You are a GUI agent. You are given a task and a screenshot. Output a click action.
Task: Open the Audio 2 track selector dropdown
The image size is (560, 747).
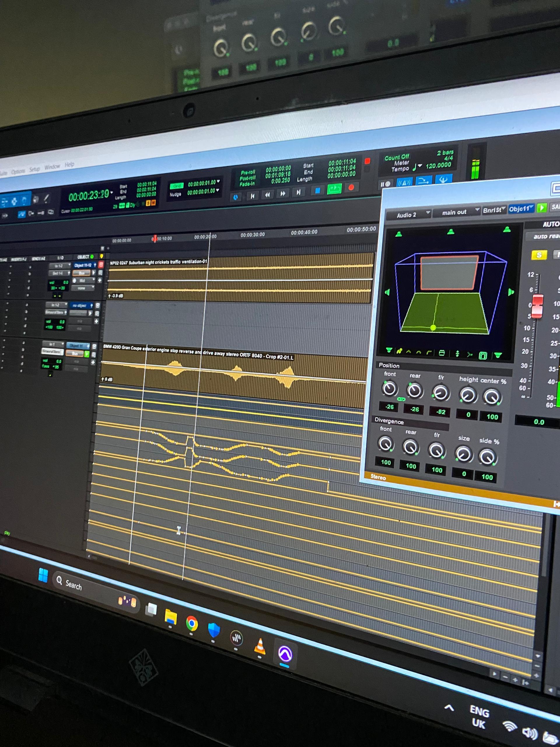[x=409, y=214]
